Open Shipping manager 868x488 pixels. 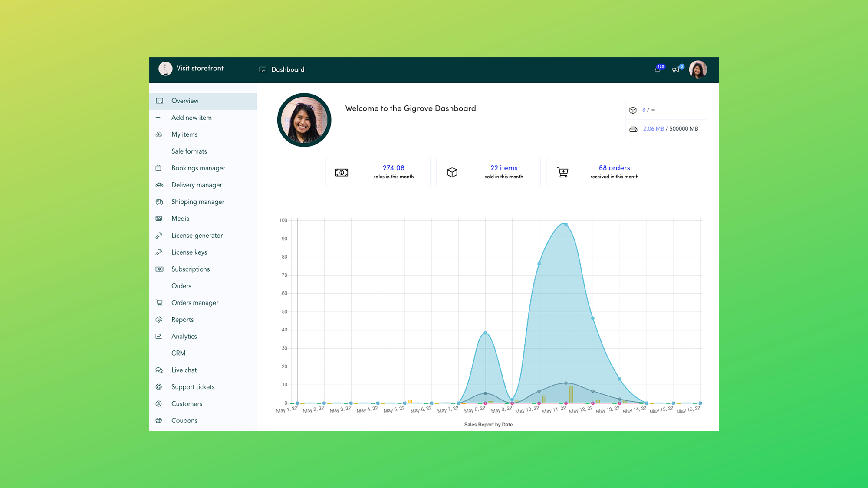tap(198, 202)
